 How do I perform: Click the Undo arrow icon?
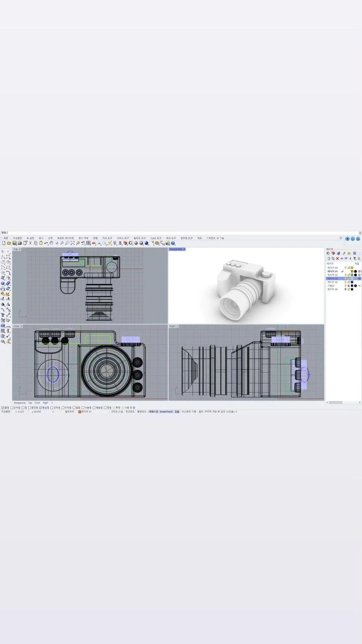46,243
